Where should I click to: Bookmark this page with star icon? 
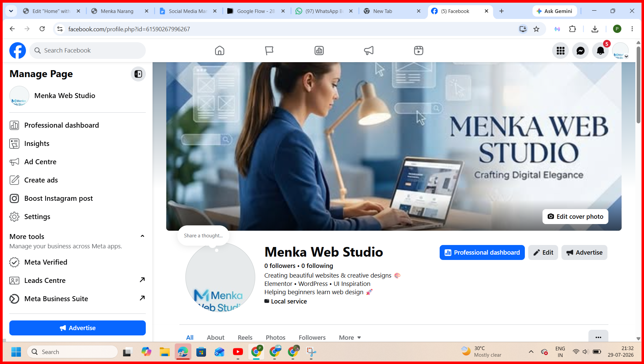coord(536,29)
